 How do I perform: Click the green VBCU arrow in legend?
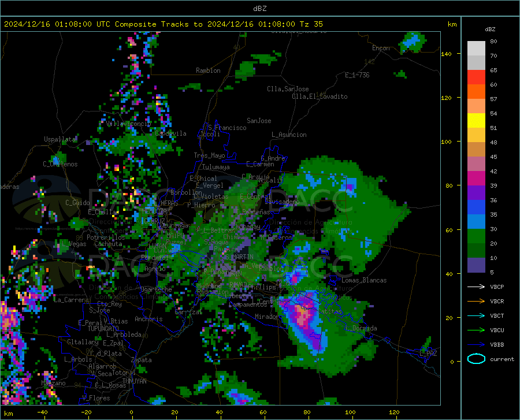476,330
